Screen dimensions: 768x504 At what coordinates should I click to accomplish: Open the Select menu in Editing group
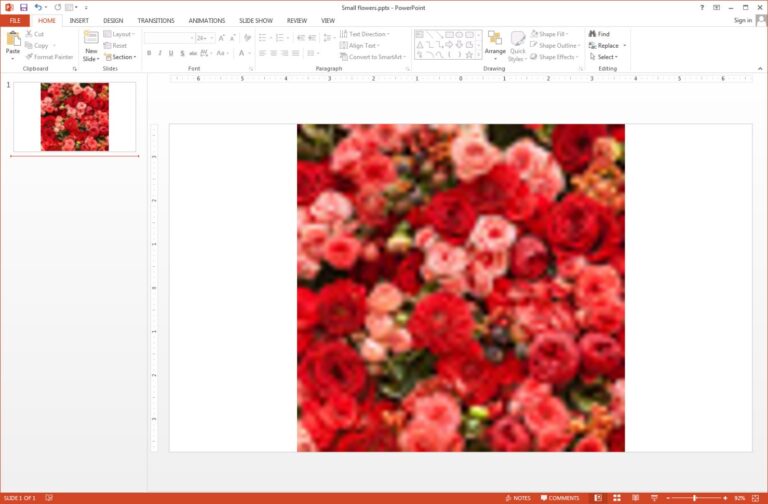603,57
